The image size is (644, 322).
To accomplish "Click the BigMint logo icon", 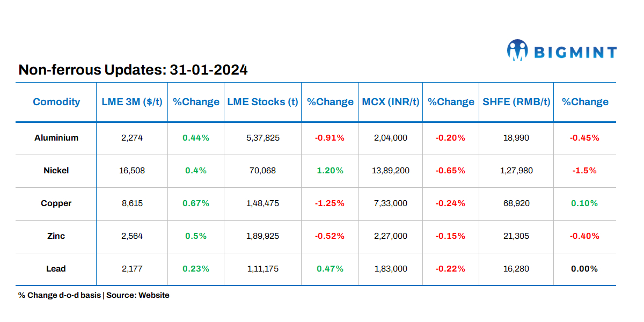I will (518, 50).
